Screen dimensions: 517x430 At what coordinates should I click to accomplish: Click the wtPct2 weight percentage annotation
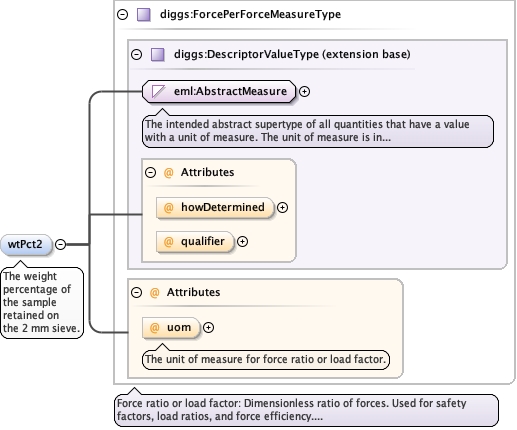coord(42,302)
